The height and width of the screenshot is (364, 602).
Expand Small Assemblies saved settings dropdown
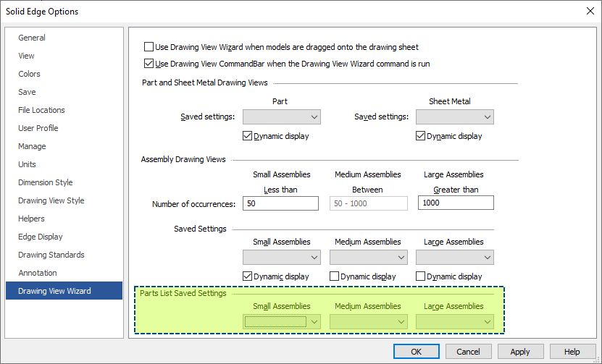click(281, 258)
